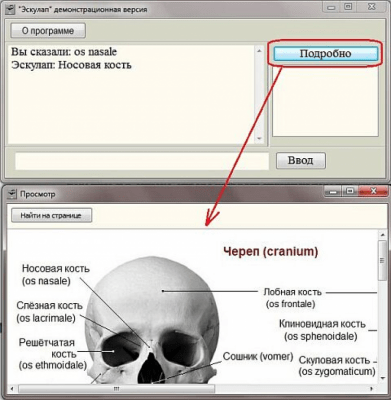This screenshot has width=391, height=400.
Task: Close the Просмотр window
Action: coord(373,191)
